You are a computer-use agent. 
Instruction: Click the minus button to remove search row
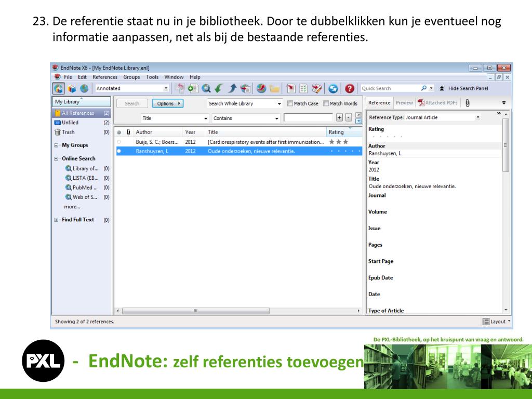(x=349, y=118)
